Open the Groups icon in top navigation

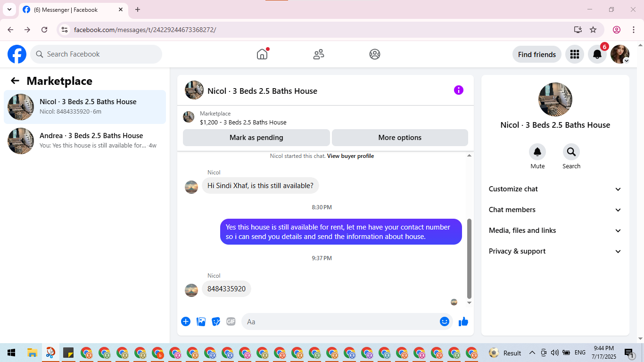tap(375, 54)
